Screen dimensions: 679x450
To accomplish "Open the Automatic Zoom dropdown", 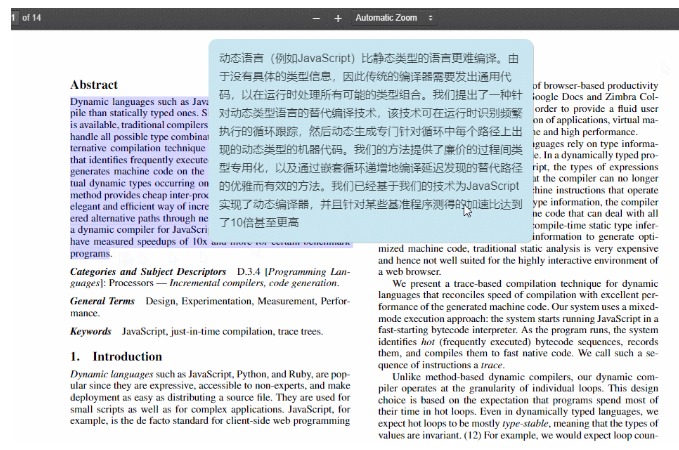I will pyautogui.click(x=394, y=18).
